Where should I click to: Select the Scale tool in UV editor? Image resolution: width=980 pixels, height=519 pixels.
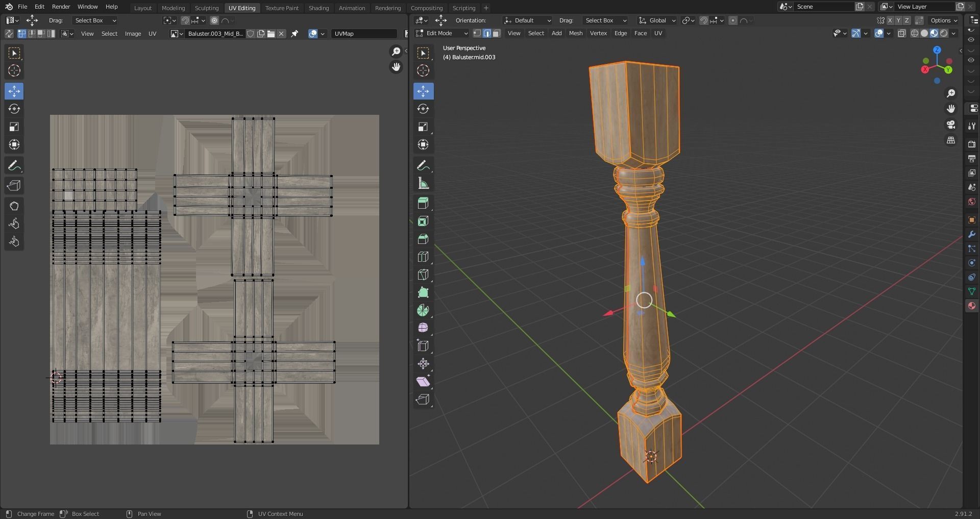[14, 127]
